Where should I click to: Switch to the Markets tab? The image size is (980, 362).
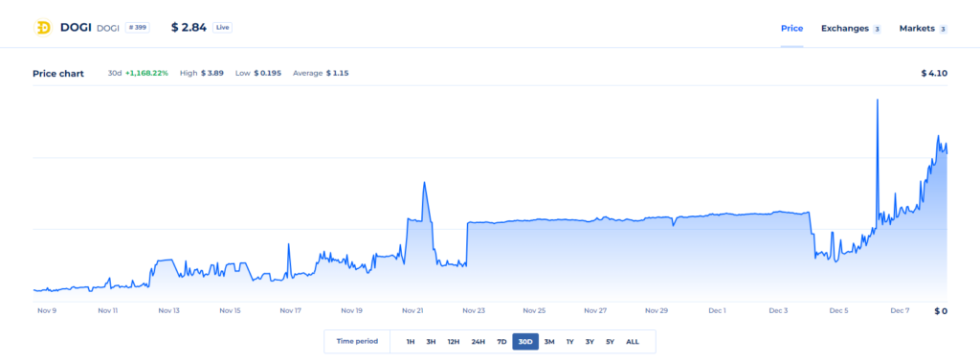923,28
